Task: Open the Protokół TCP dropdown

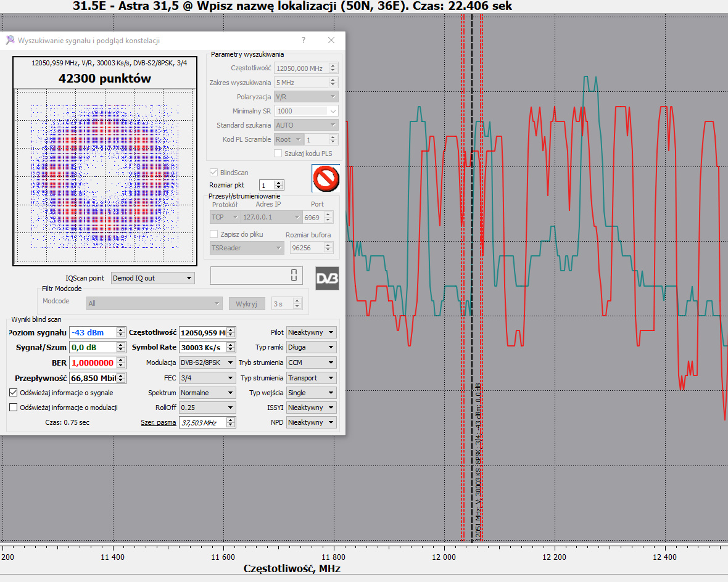Action: (x=225, y=217)
